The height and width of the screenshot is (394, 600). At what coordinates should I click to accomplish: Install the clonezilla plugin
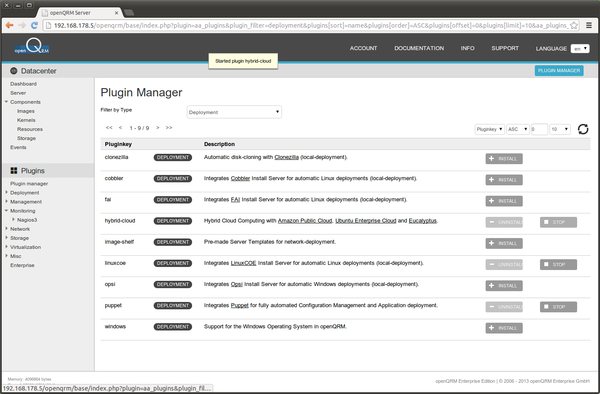coord(504,159)
